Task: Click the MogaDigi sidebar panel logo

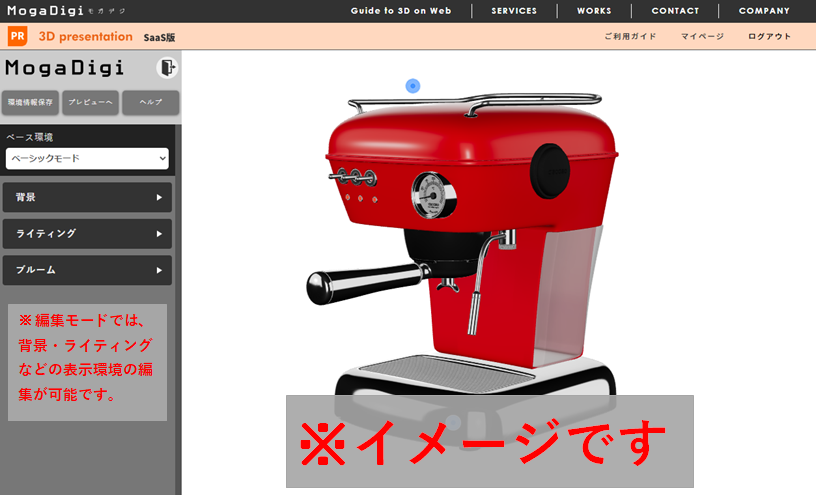Action: click(65, 68)
